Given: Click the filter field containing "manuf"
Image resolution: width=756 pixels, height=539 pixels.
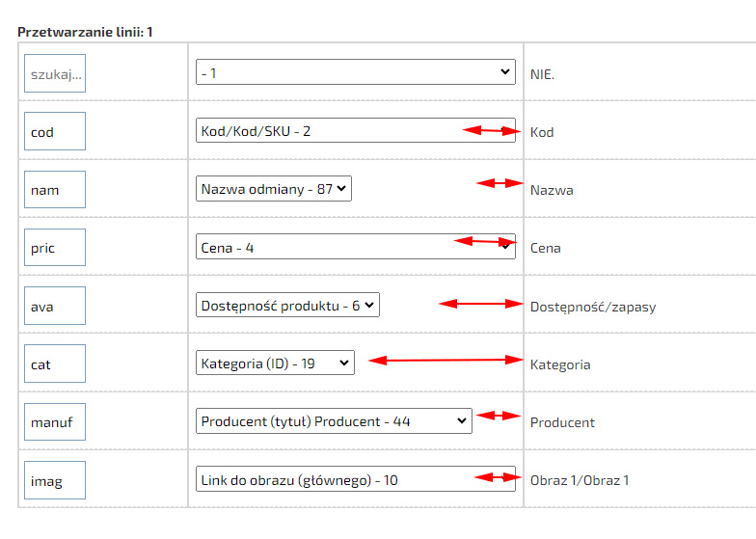Looking at the screenshot, I should pos(55,421).
